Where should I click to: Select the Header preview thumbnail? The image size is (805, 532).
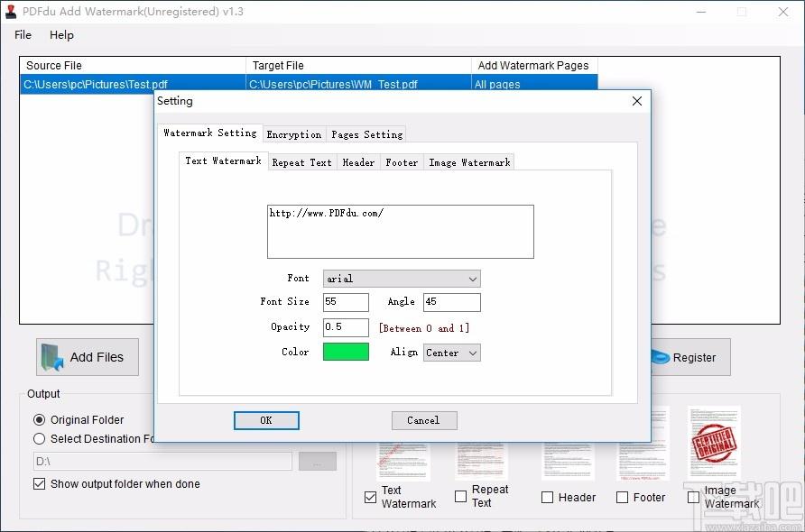(568, 461)
